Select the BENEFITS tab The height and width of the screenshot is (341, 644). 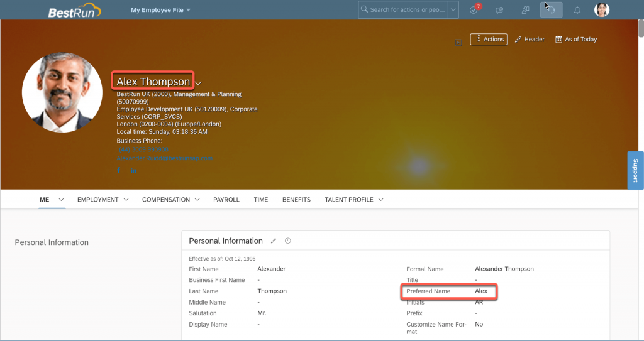coord(297,200)
